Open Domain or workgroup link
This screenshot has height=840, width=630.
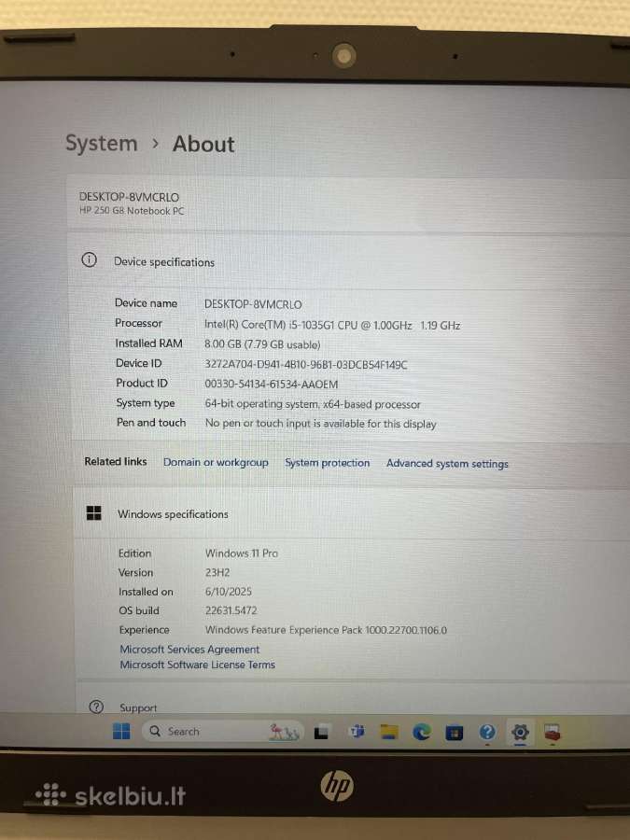216,462
